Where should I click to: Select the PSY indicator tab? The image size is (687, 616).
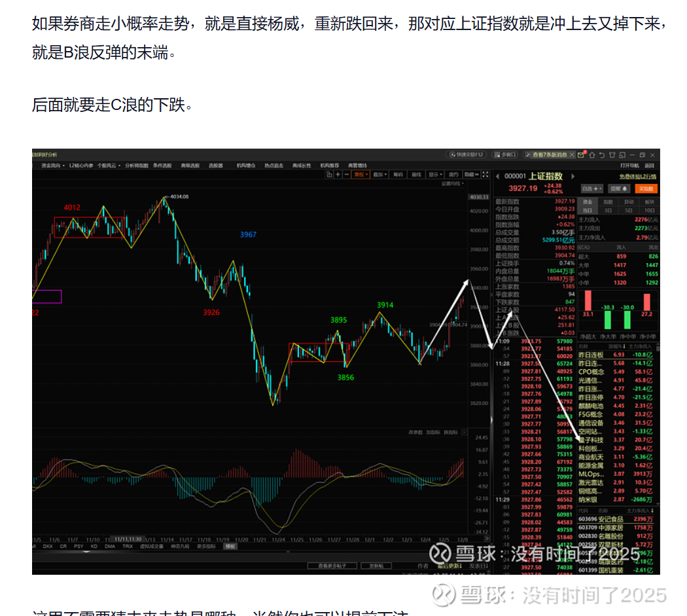(79, 547)
